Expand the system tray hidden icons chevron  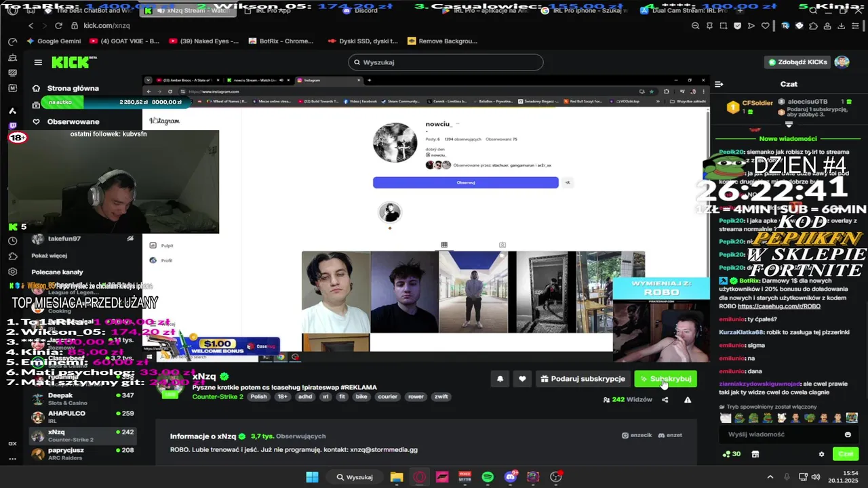click(769, 477)
